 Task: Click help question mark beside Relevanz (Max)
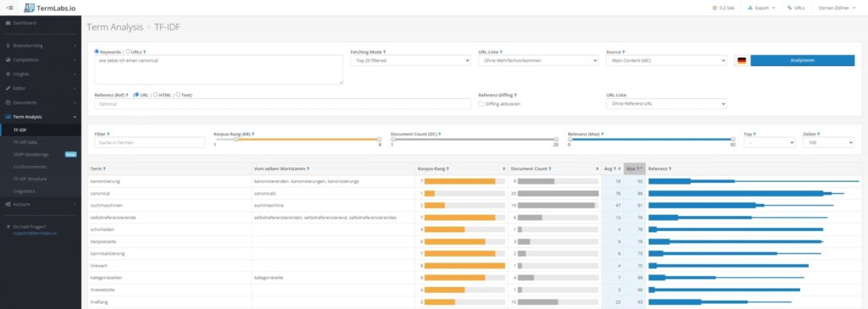(603, 134)
